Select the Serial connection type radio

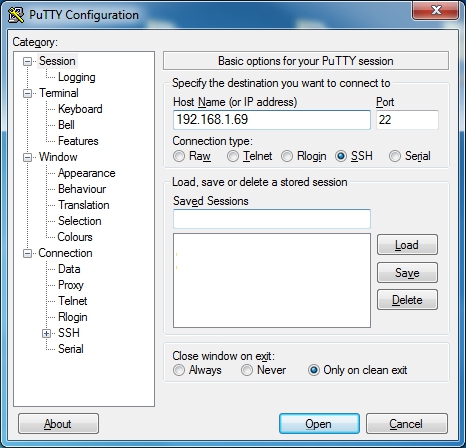point(395,156)
